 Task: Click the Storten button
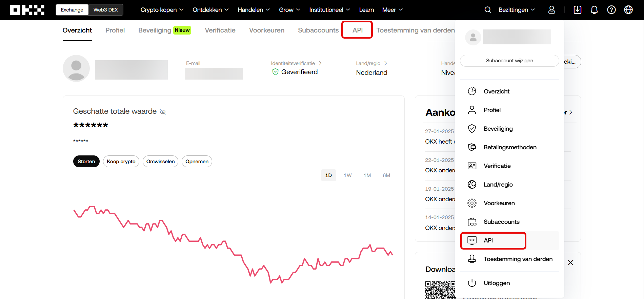[86, 162]
